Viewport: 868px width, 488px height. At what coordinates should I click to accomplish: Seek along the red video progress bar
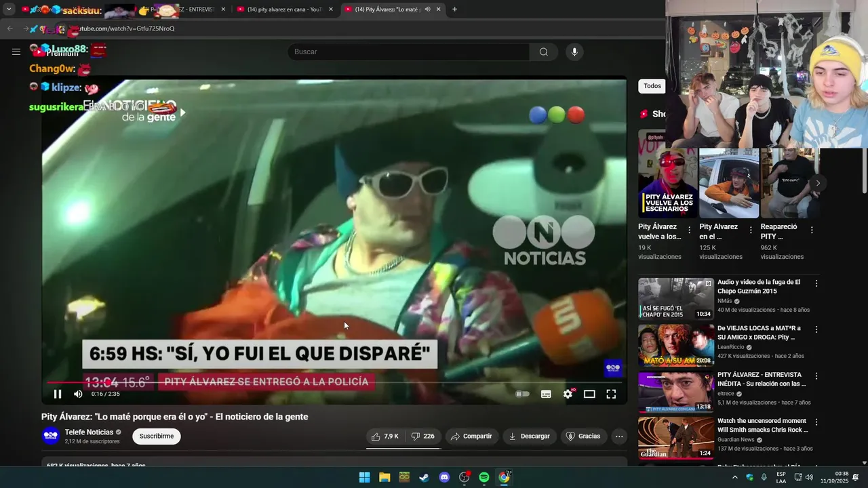click(334, 383)
